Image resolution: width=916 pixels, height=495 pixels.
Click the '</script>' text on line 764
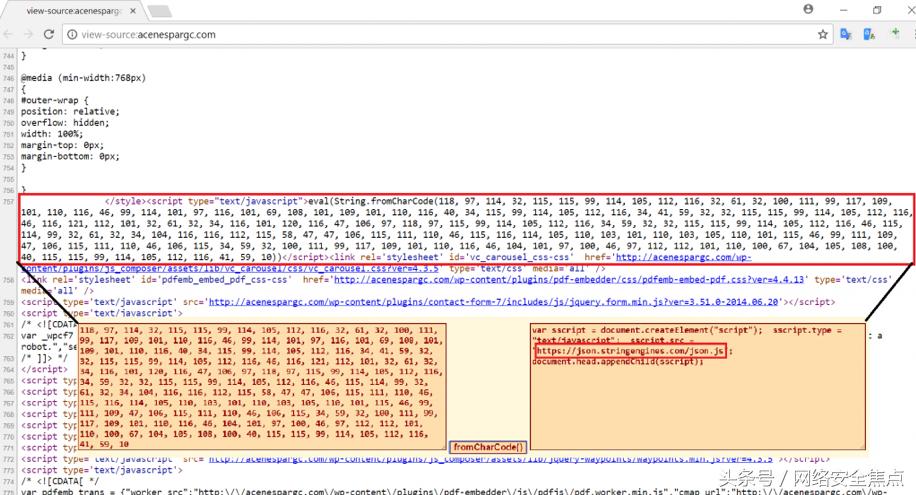[x=44, y=369]
